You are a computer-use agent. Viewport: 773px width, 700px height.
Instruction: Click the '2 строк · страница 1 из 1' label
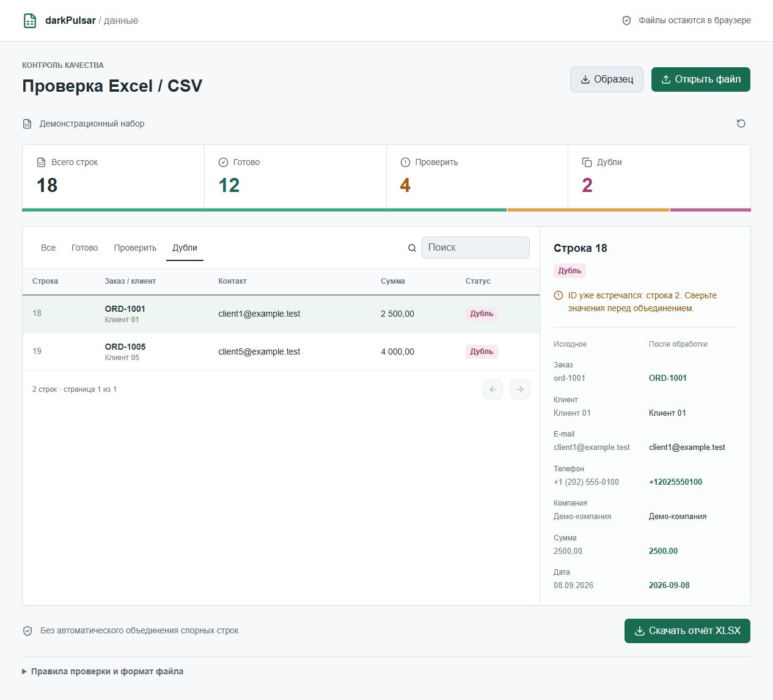pos(75,389)
